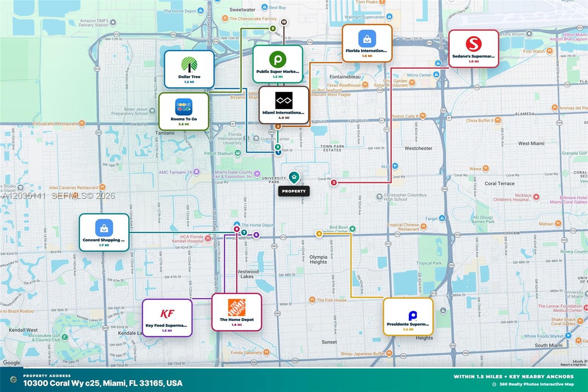
Task: Open the Miami International 4.0 MI card
Action: click(284, 105)
